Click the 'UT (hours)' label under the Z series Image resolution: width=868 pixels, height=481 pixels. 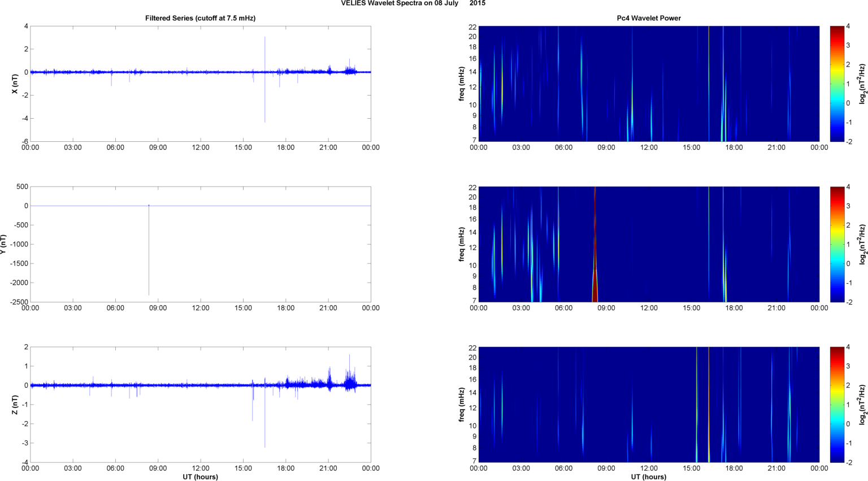[200, 476]
